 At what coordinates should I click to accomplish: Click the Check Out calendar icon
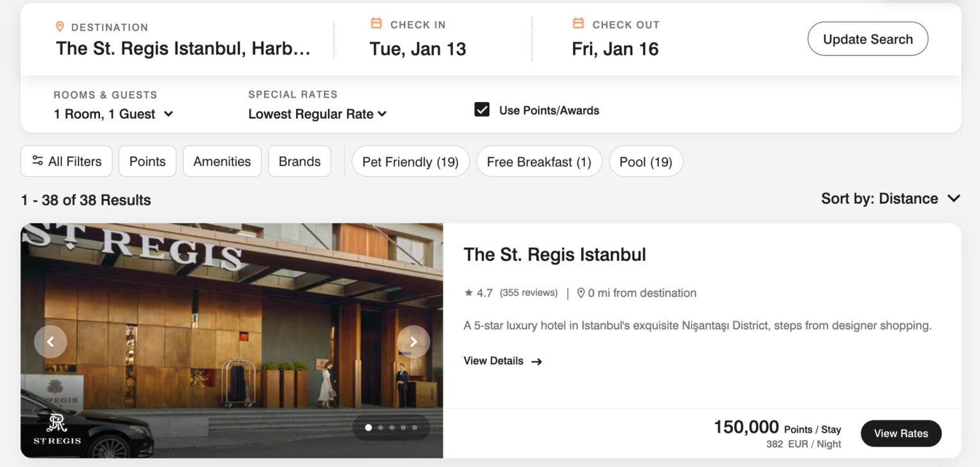(578, 24)
